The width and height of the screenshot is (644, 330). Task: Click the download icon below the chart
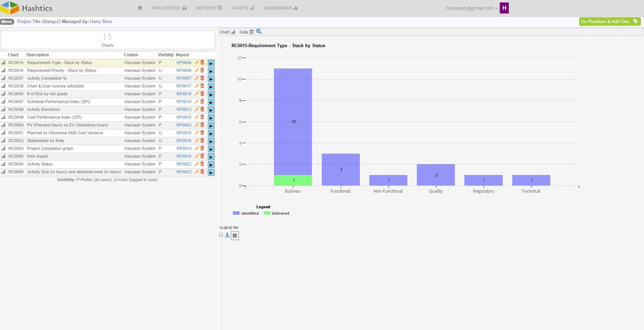tap(228, 234)
